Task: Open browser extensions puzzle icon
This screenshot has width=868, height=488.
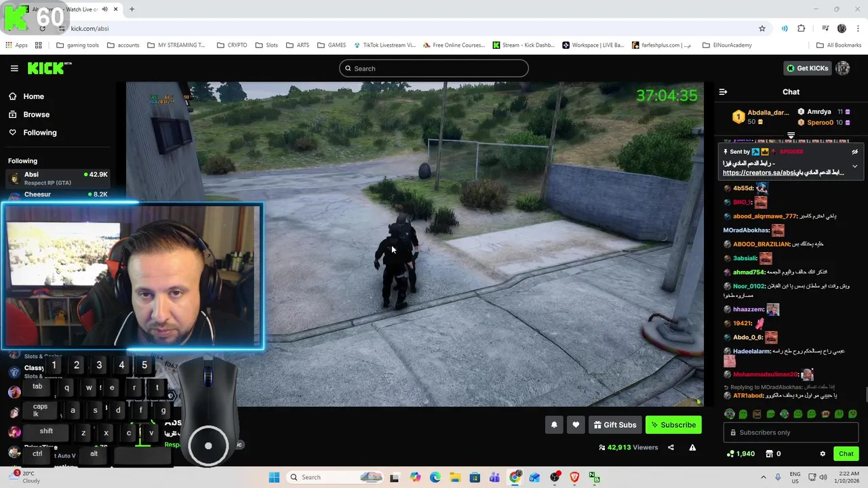Action: (802, 28)
